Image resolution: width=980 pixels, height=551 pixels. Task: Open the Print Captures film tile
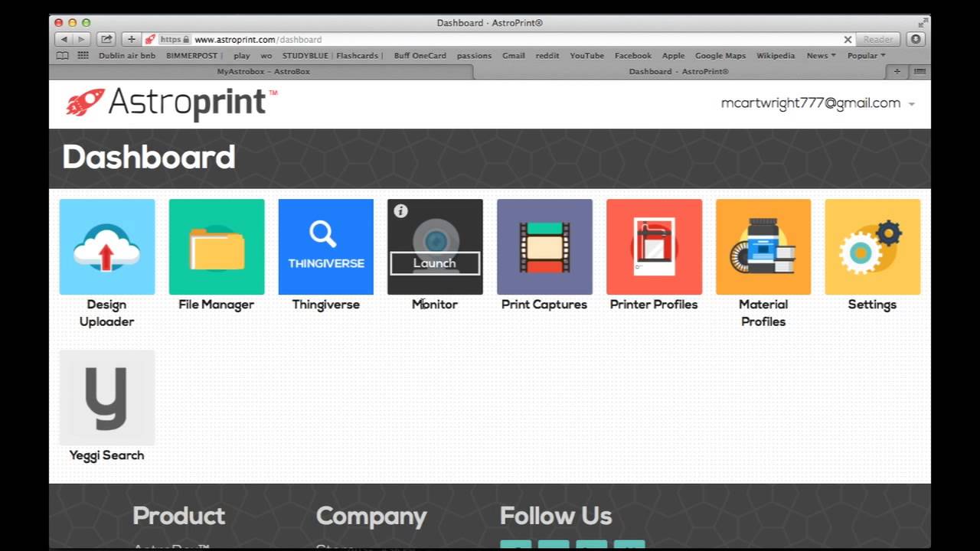click(x=544, y=246)
